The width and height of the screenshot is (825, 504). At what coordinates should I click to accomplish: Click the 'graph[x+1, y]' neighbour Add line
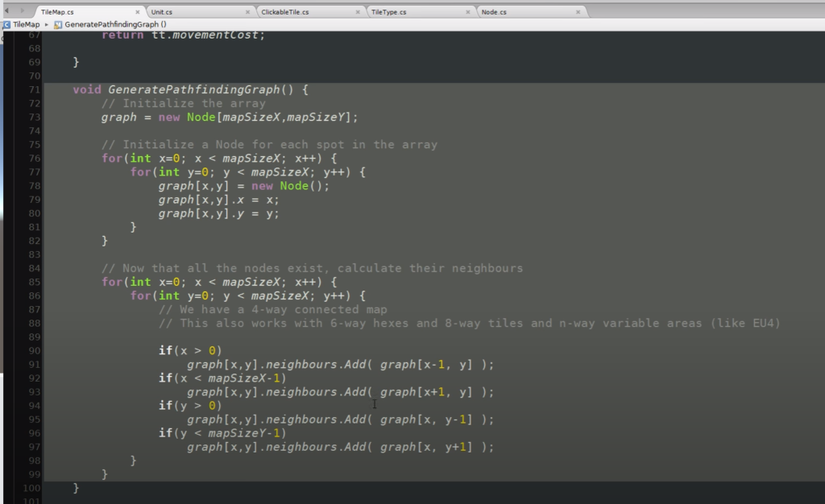(341, 392)
